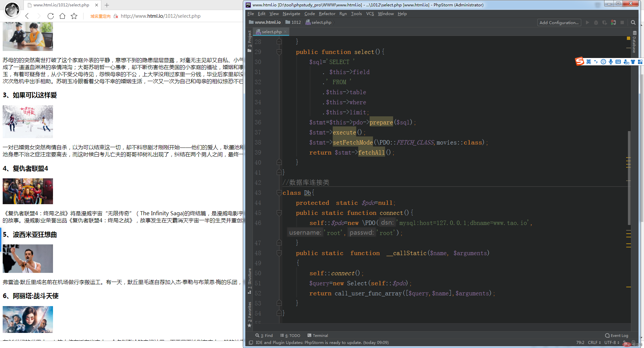Click the 复仇者联盟4 movie poster thumbnail

[x=28, y=191]
